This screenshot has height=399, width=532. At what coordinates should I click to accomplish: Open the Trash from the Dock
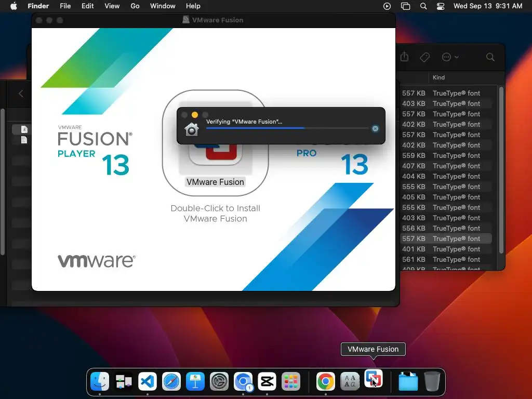[x=432, y=381]
